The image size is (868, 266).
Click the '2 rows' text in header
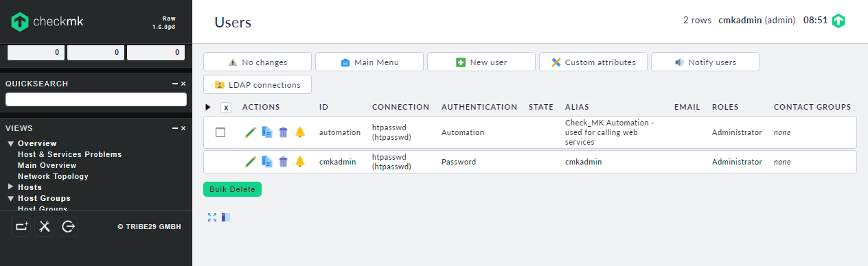tap(697, 21)
